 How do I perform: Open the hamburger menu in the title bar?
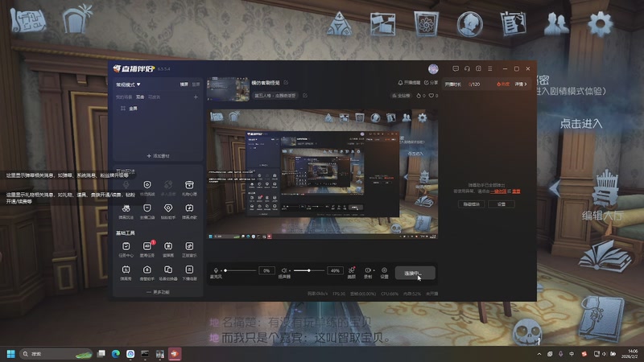click(x=489, y=68)
